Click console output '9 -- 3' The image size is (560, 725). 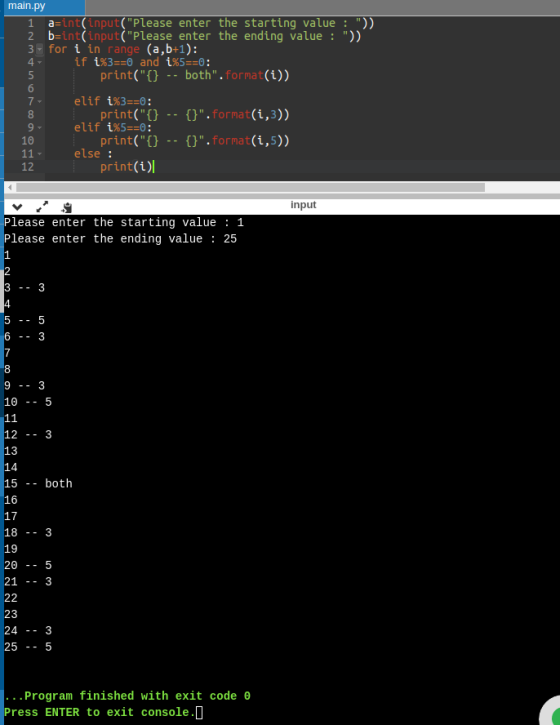[25, 386]
